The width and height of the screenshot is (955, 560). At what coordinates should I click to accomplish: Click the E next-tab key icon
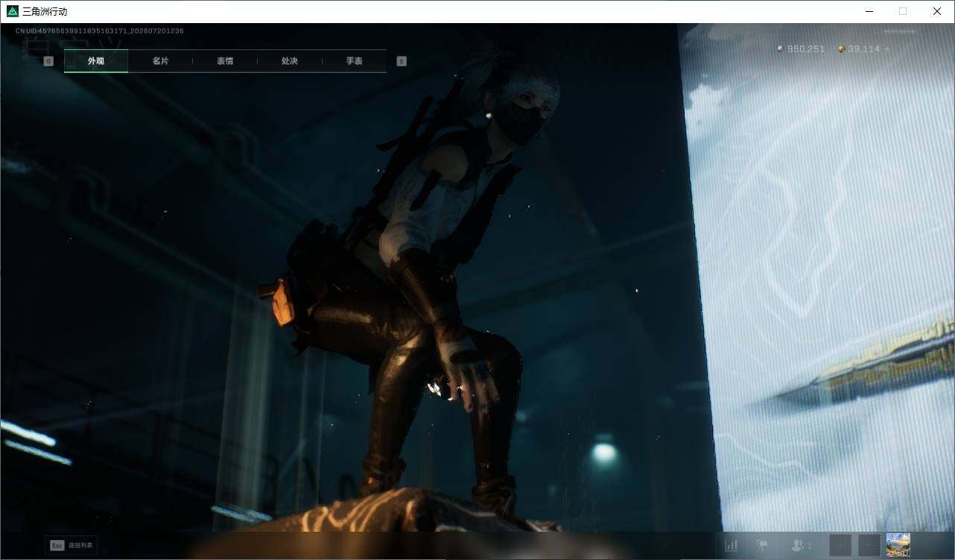click(402, 61)
